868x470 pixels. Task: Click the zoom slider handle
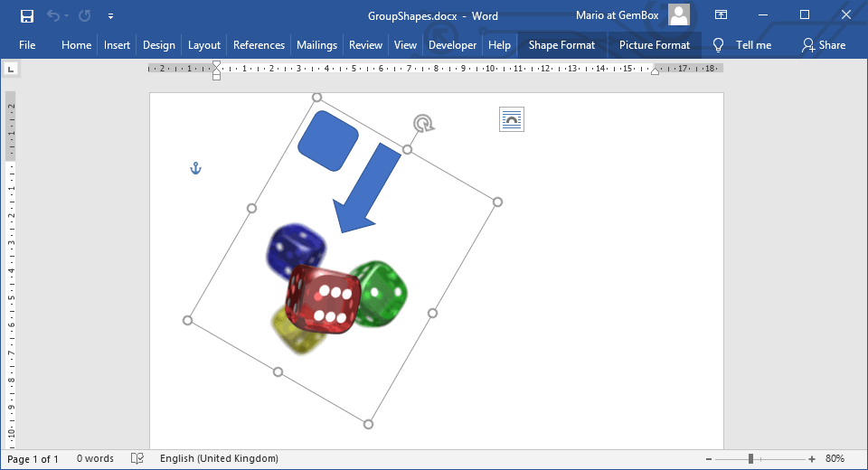point(750,459)
